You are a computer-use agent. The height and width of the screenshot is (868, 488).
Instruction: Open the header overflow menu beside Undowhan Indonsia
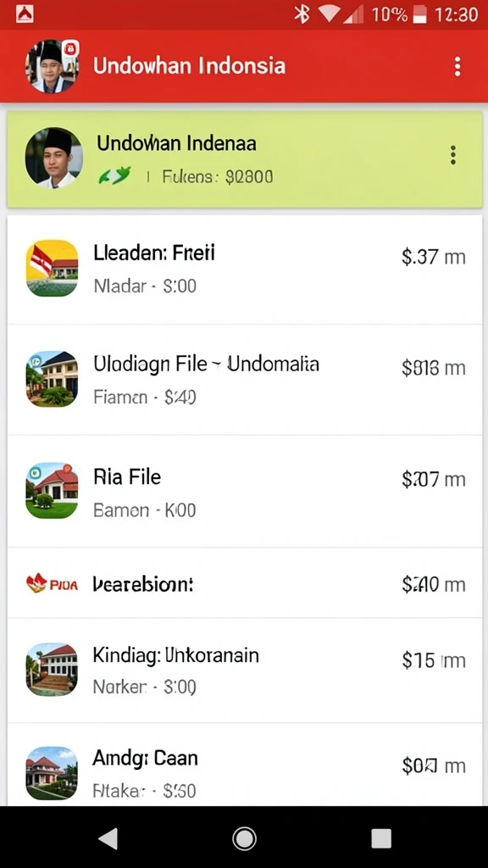click(x=457, y=66)
